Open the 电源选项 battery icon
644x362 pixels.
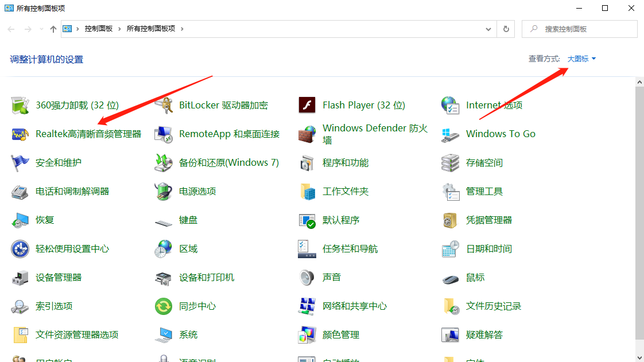[x=164, y=192]
